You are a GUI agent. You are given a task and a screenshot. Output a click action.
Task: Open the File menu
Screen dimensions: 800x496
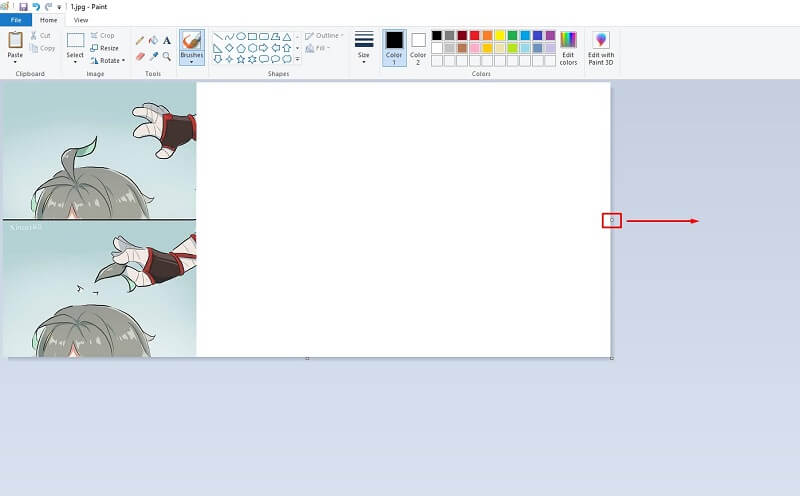(x=16, y=20)
